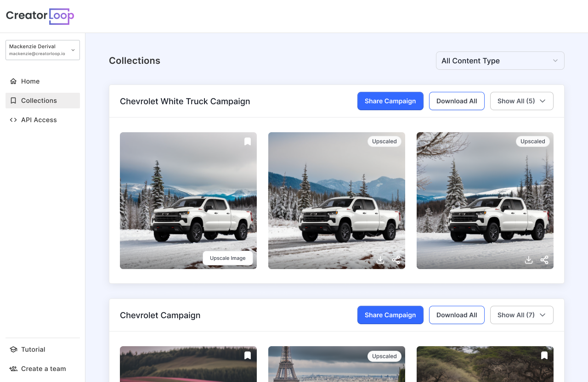
Task: Open the second white truck upscaled image
Action: (x=337, y=201)
